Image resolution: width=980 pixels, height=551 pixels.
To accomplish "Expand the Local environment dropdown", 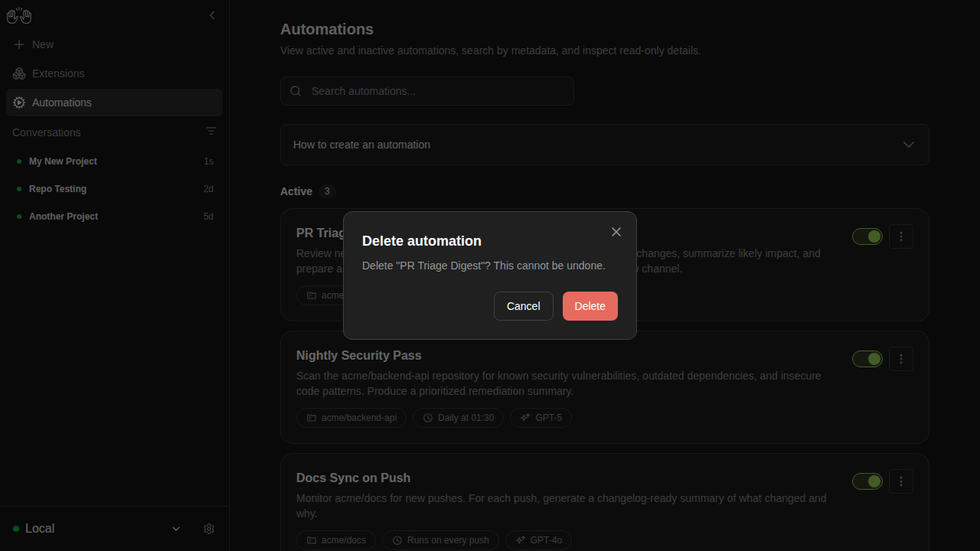I will (x=97, y=529).
